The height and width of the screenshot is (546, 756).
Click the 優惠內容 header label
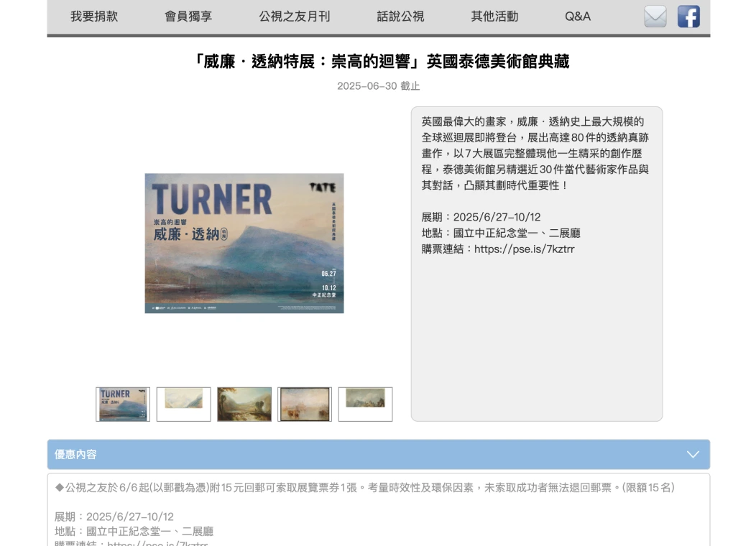tap(75, 455)
